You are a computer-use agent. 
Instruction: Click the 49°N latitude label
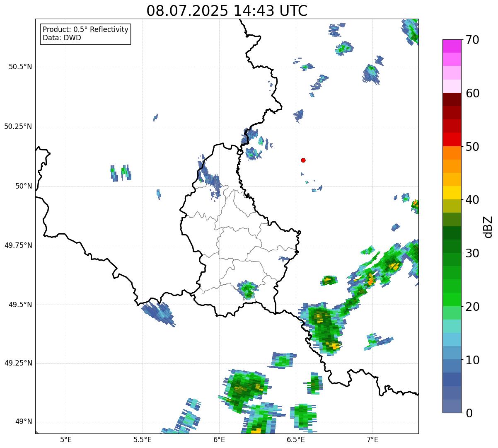[24, 422]
